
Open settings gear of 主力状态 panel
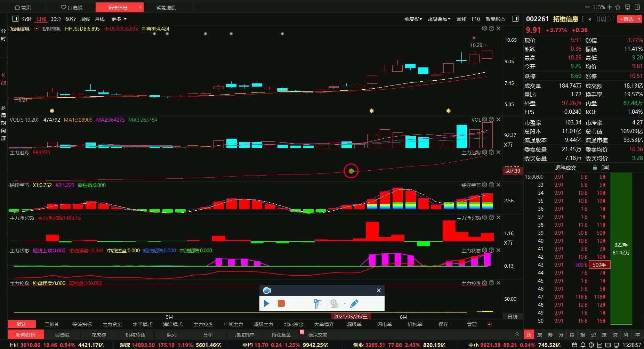click(484, 250)
